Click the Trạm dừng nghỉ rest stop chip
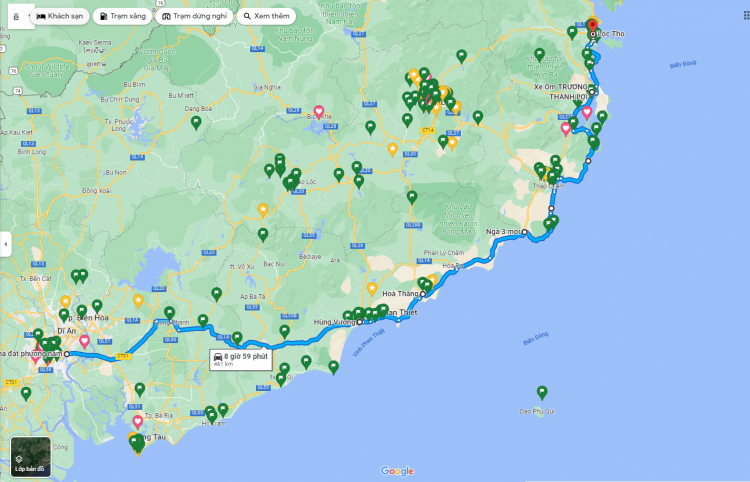The image size is (750, 482). point(194,16)
